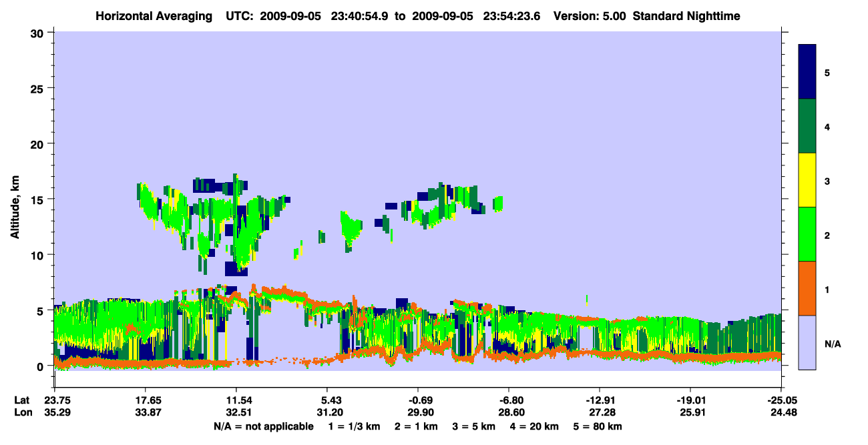
Task: Click the yellow colorbar segment labeled 3
Action: pos(807,180)
